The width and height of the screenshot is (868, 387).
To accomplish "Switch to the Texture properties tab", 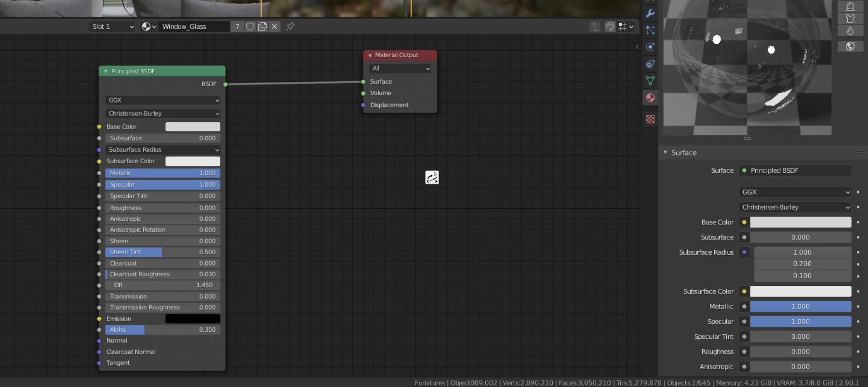I will tap(650, 119).
